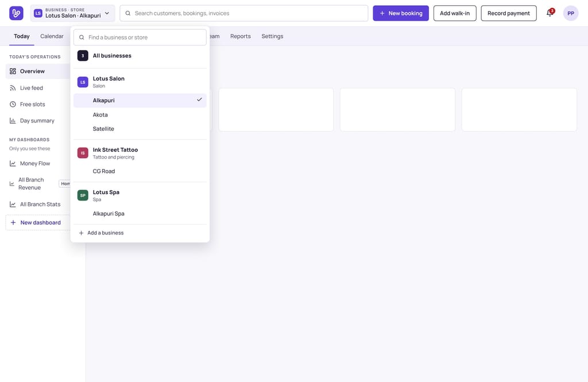Click Add a business
Image resolution: width=588 pixels, height=382 pixels.
tap(140, 233)
